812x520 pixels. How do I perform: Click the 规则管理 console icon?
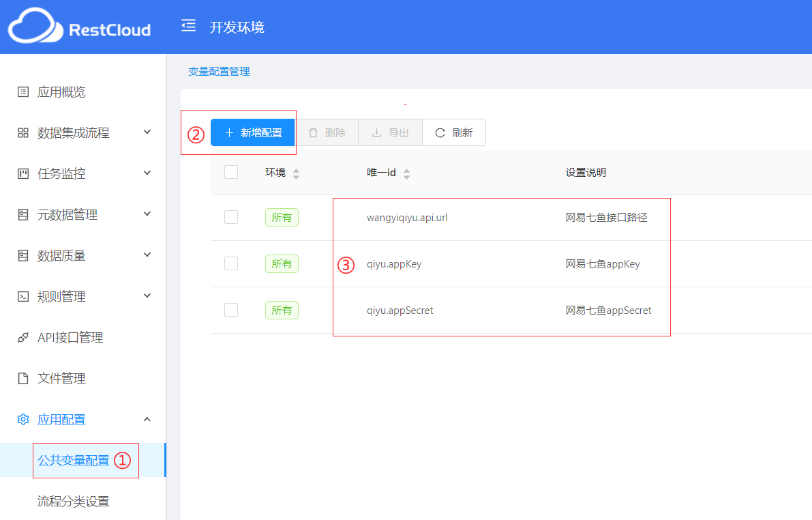pyautogui.click(x=23, y=297)
